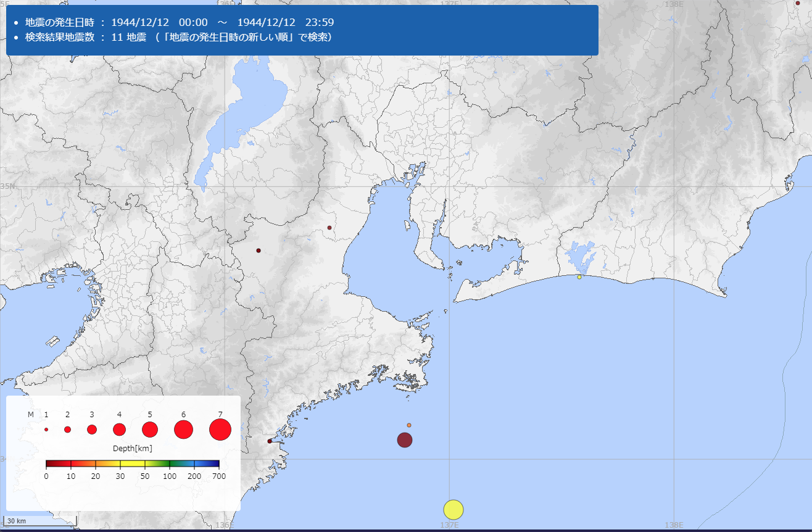Click the magnitude 4 legend circle

tap(120, 430)
